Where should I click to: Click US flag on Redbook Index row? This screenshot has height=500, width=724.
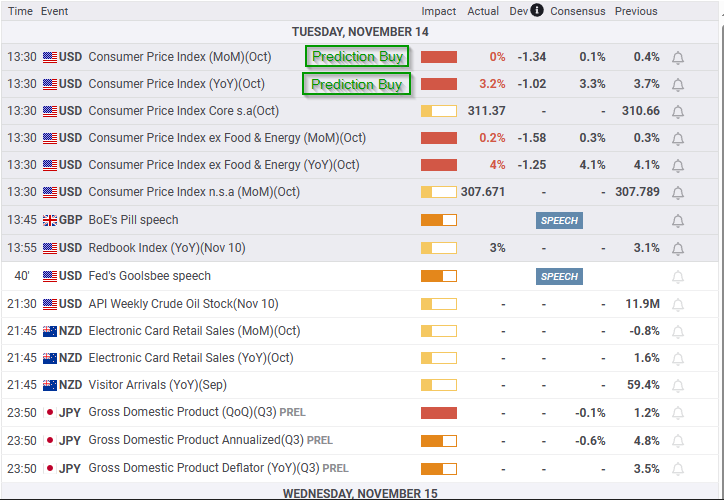(50, 248)
